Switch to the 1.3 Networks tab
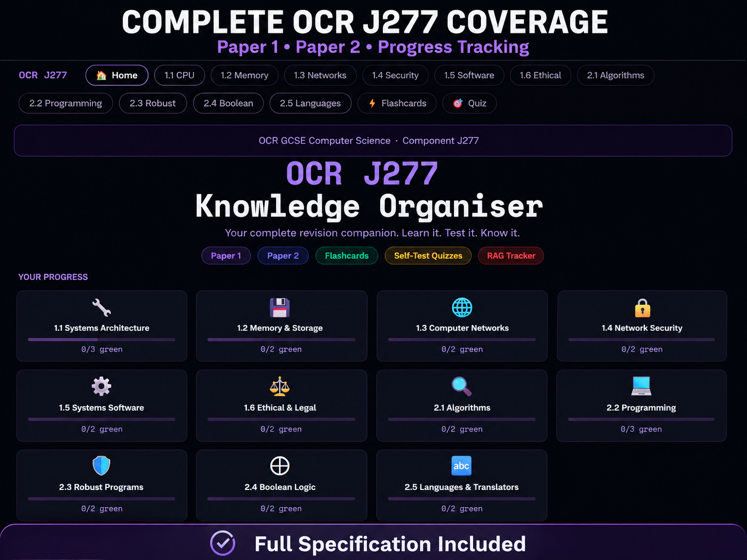 320,75
